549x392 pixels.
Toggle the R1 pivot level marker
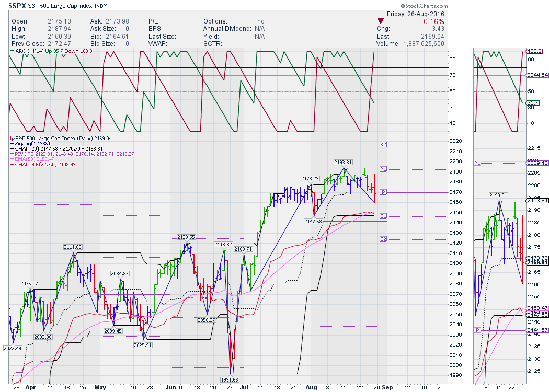pos(383,168)
